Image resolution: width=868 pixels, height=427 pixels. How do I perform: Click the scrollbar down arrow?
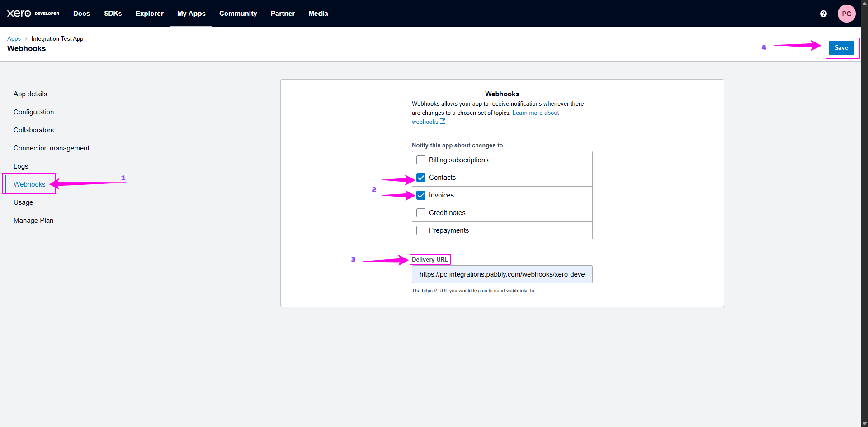[x=864, y=424]
